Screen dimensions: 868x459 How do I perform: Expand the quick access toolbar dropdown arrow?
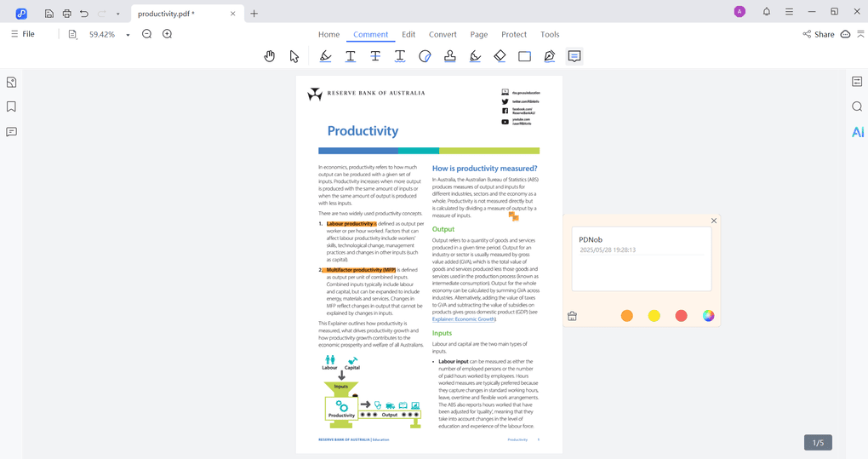pos(118,14)
